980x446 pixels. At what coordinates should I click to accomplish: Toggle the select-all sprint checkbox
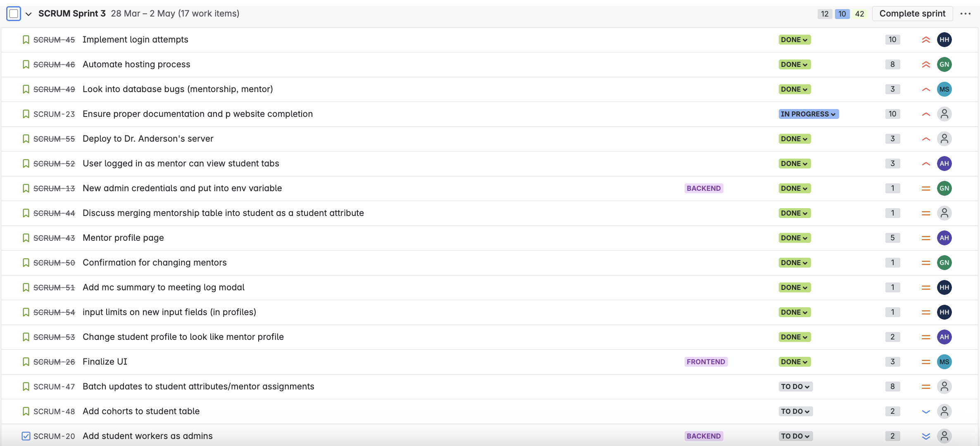click(x=14, y=14)
